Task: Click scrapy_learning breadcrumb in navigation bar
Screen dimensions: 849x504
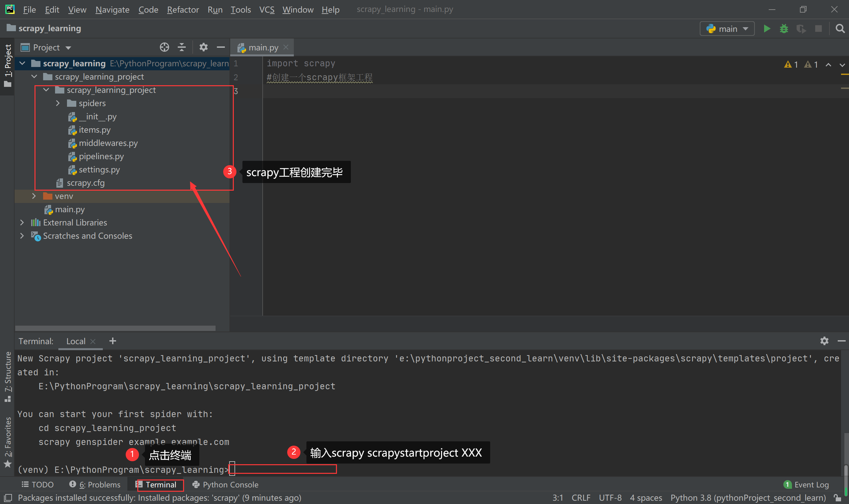Action: [44, 28]
